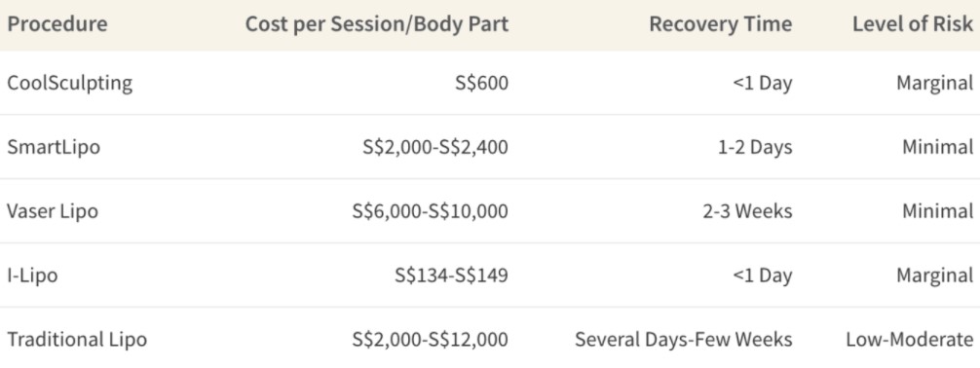Click the S$134-S$149 cost cell
Screen dimensions: 980x368
click(452, 276)
